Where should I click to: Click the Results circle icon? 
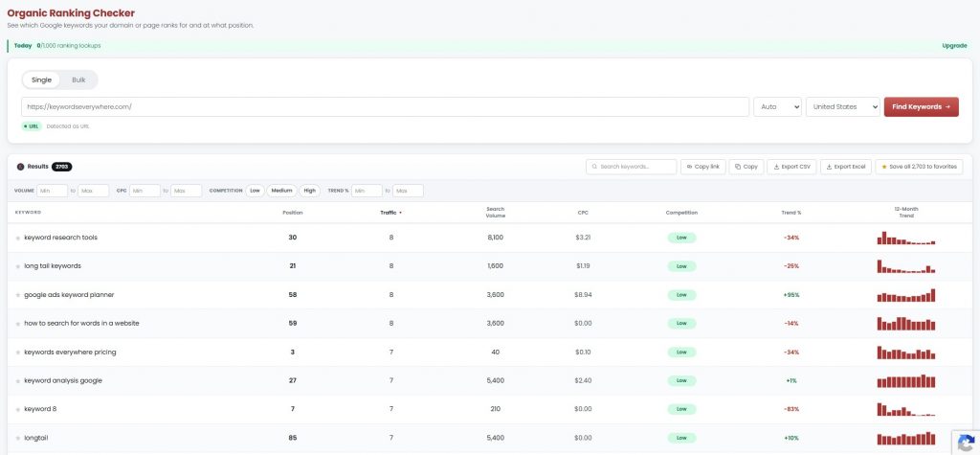pyautogui.click(x=21, y=167)
